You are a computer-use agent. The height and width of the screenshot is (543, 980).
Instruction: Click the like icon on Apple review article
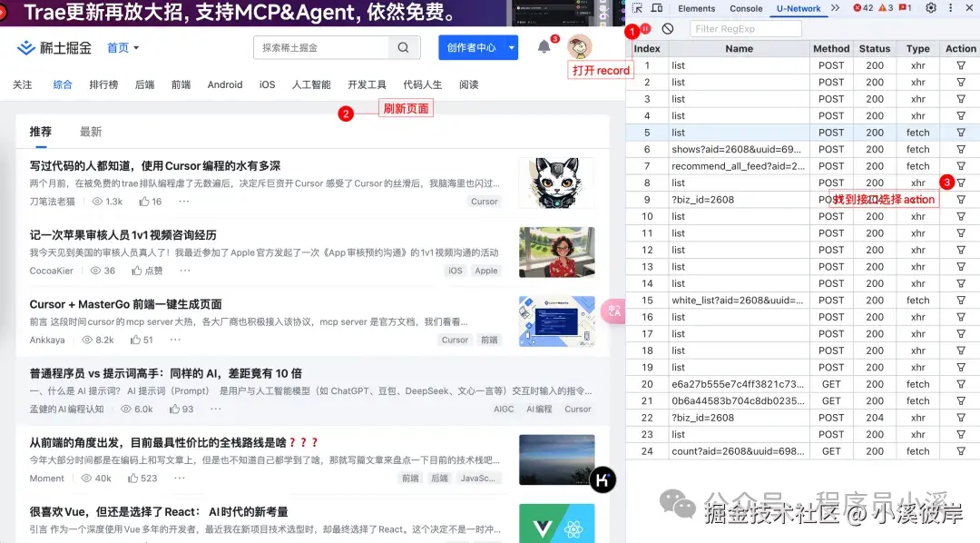coord(136,271)
